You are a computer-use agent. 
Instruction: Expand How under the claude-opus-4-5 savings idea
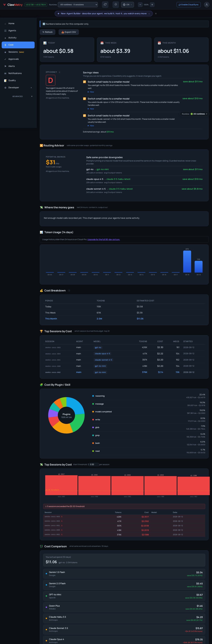coord(91,109)
